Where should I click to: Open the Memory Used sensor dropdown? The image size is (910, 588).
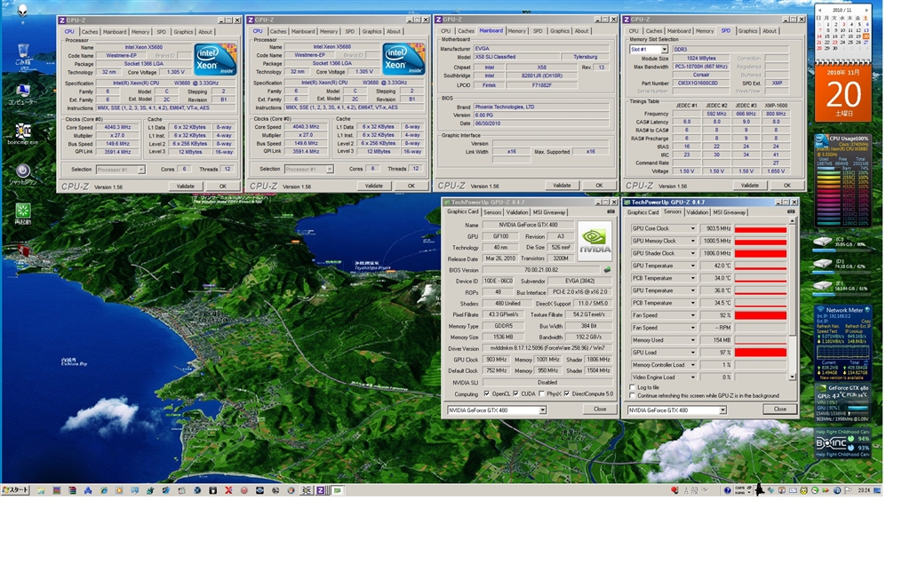(x=692, y=340)
